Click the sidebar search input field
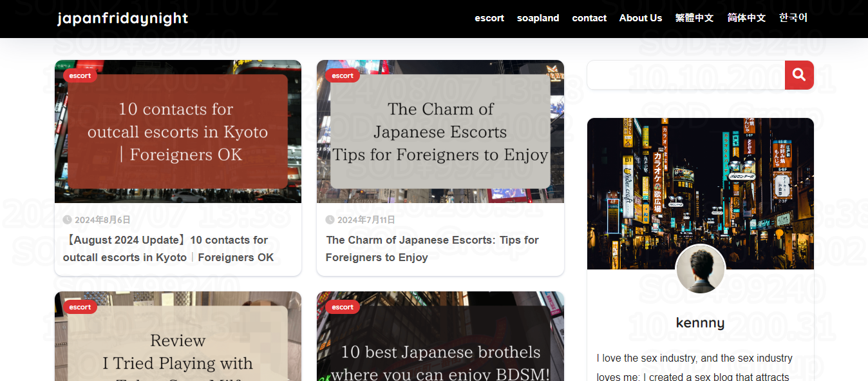Screen dimensions: 868x381 686,75
